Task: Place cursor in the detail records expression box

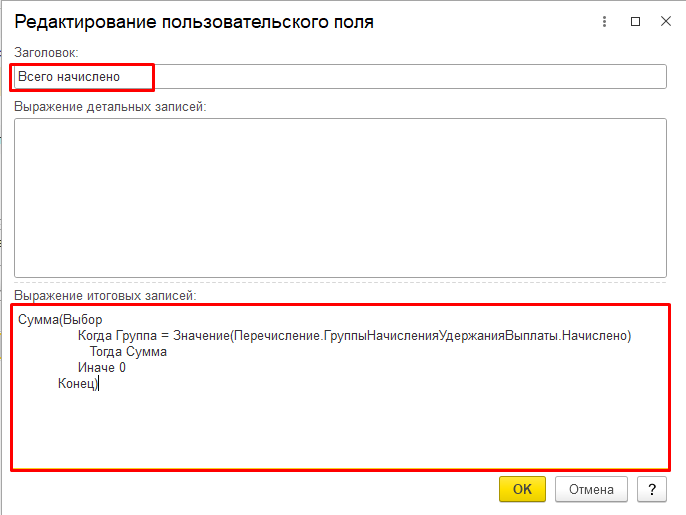Action: 340,197
